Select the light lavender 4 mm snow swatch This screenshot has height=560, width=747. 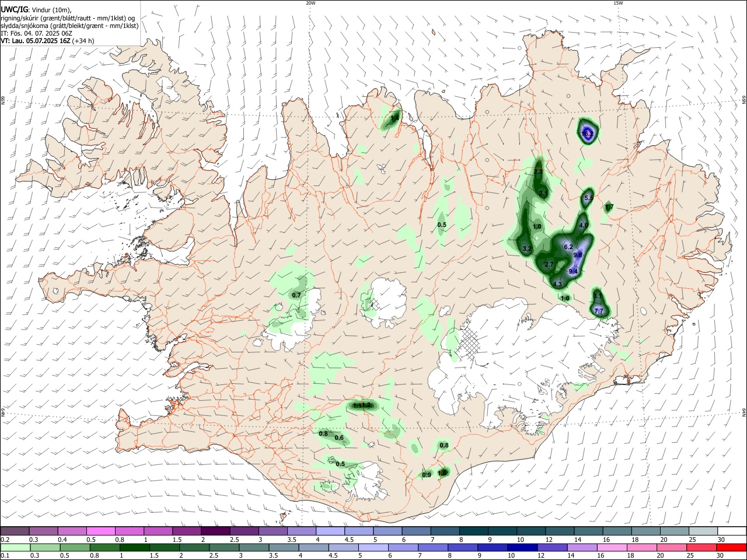[330, 531]
